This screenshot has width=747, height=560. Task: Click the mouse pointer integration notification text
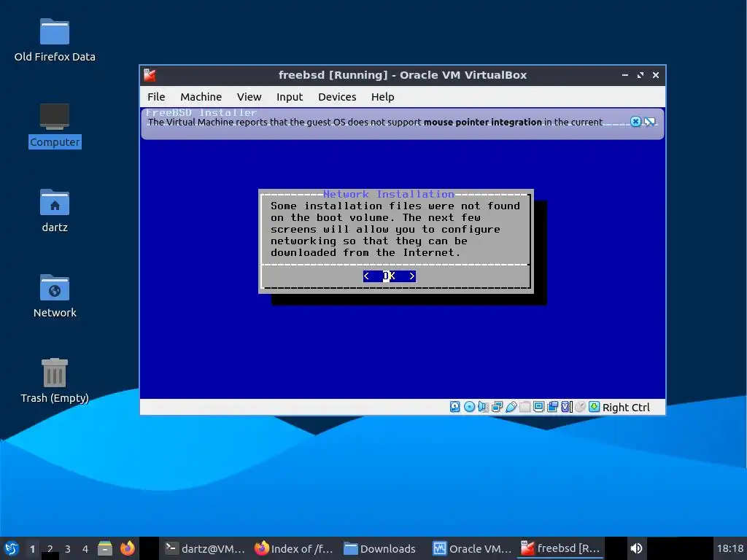375,122
